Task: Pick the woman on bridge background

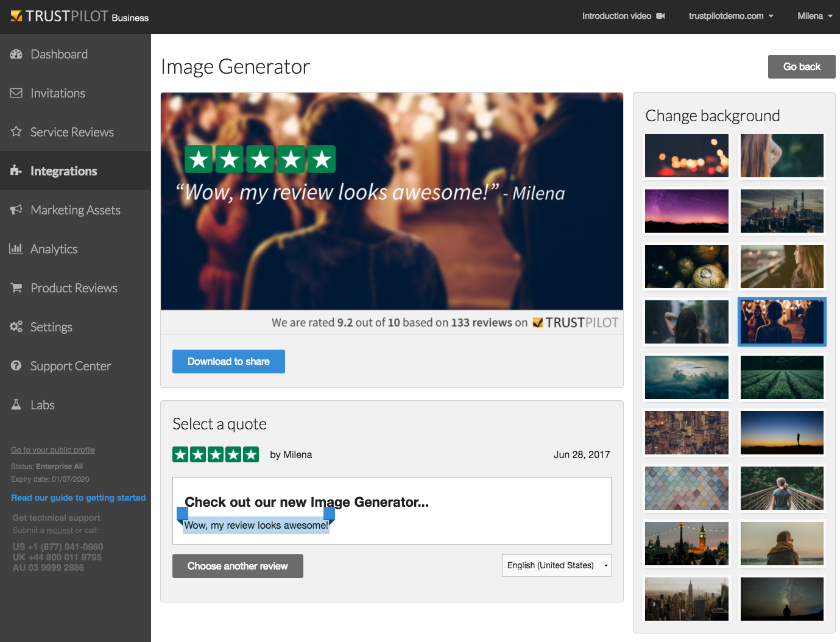Action: click(x=782, y=489)
